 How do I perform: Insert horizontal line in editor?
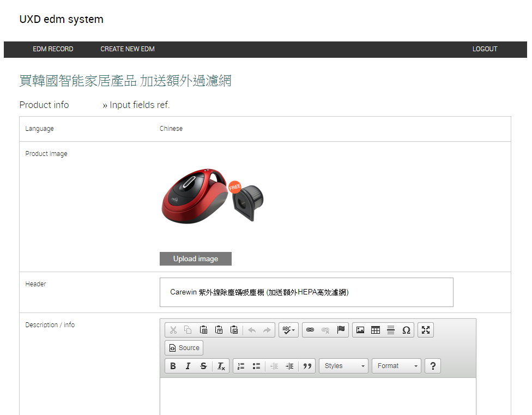(x=391, y=330)
